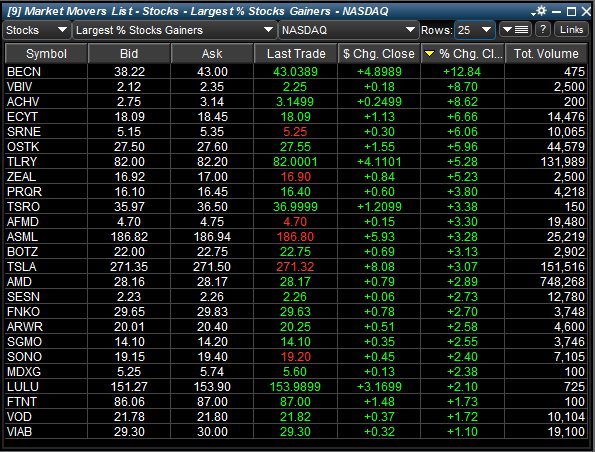Viewport: 595px width, 452px height.
Task: Sort by the Last Trade column header
Action: 296,54
